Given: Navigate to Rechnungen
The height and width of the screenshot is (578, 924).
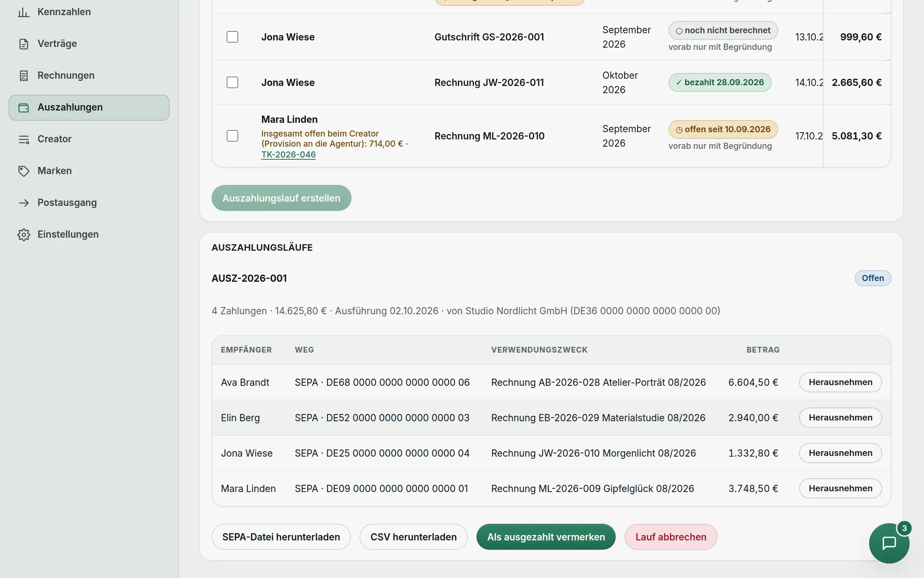Looking at the screenshot, I should click(89, 75).
